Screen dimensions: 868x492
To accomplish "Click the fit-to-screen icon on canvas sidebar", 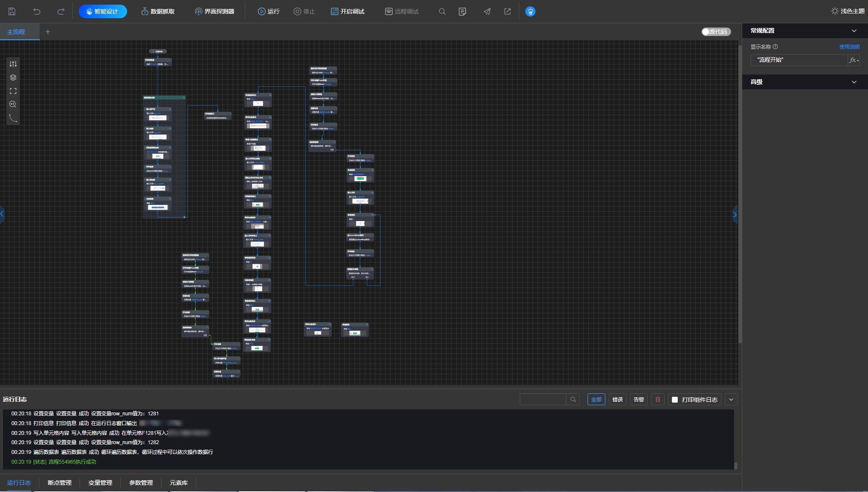I will 13,91.
